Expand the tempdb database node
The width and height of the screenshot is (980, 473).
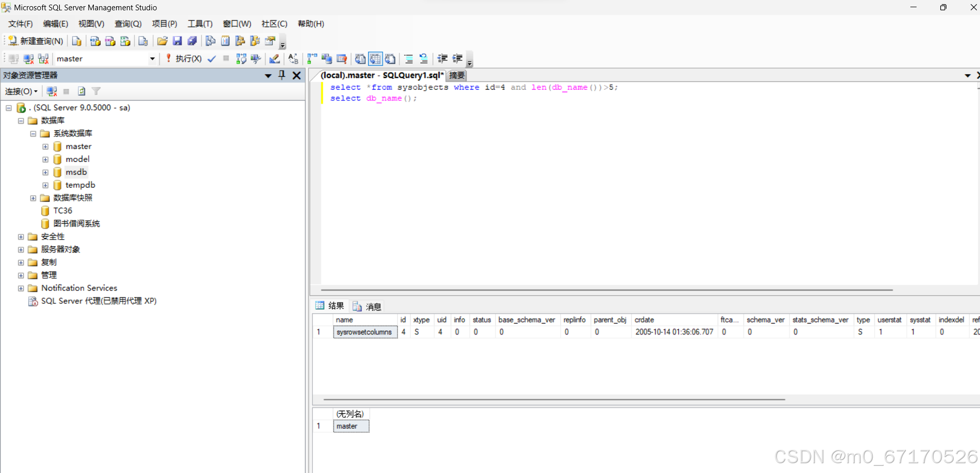coord(45,185)
